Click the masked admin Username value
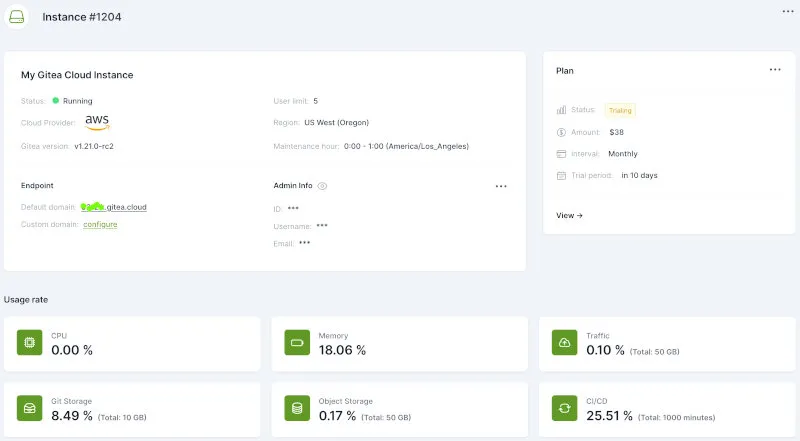Screen dimensions: 800x441 pos(322,225)
